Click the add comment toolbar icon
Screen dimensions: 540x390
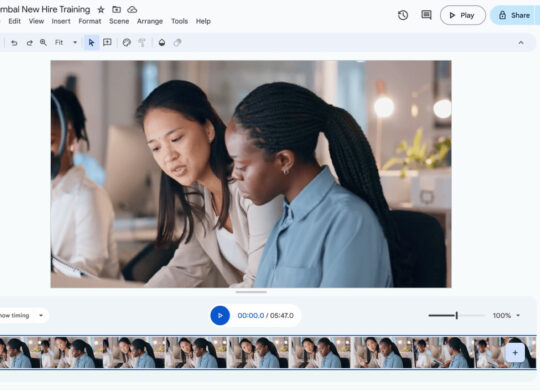[107, 42]
